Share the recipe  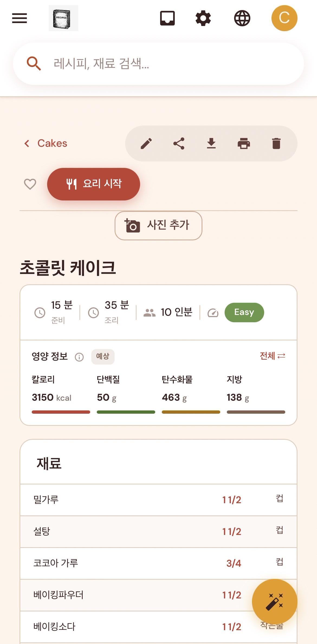(179, 144)
